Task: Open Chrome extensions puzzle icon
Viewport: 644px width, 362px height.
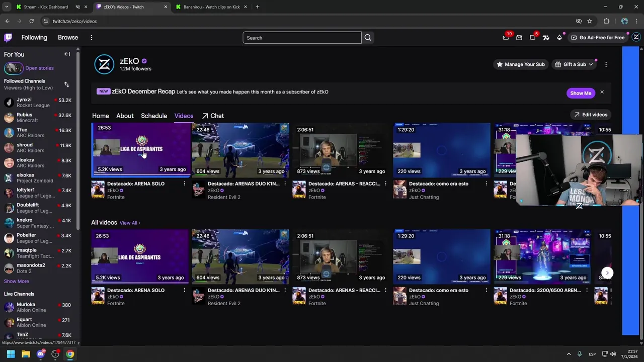Action: click(x=606, y=21)
